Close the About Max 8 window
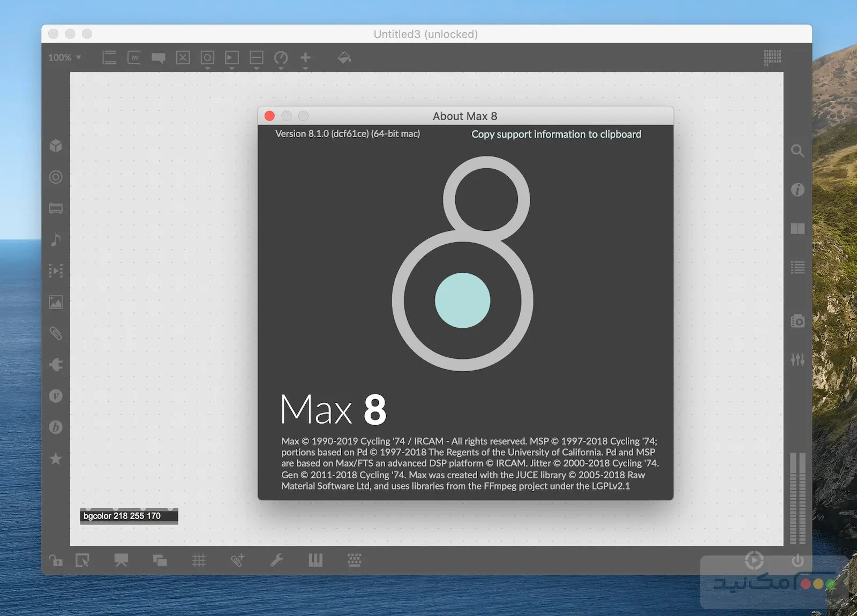 click(x=270, y=116)
